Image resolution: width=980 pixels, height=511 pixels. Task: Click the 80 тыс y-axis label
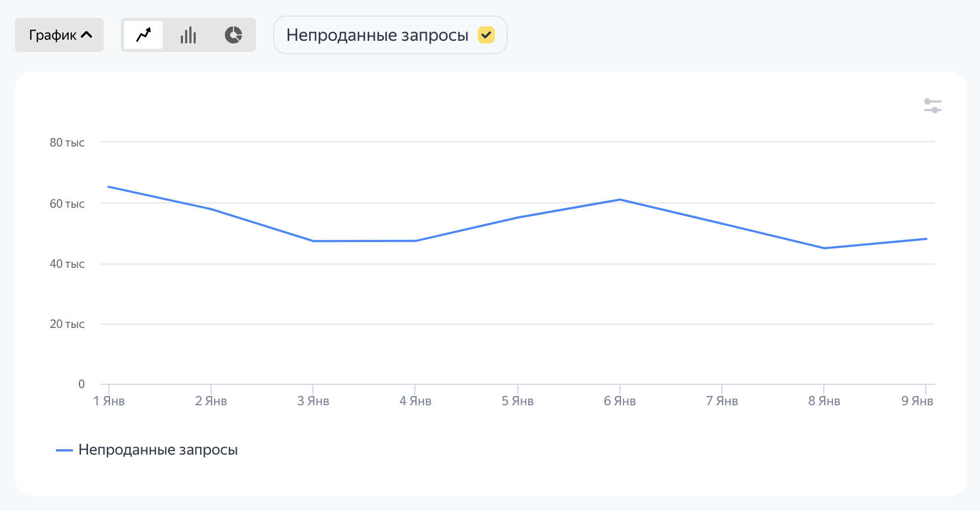pos(67,143)
